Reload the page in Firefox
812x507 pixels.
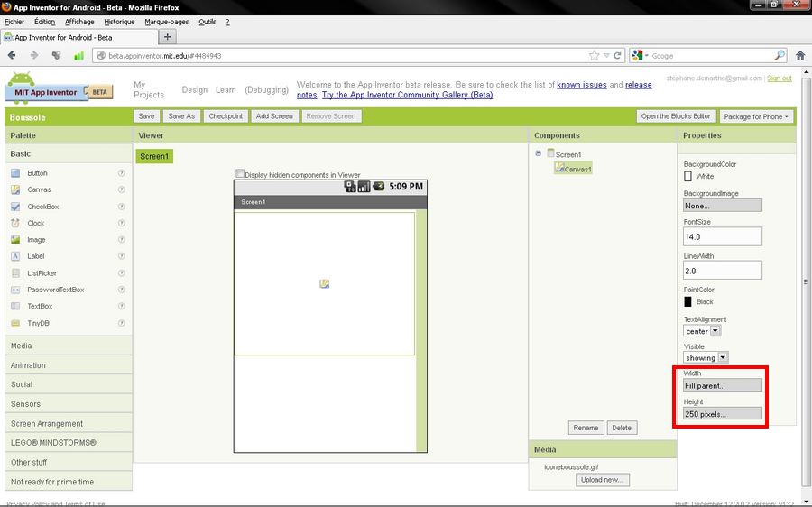617,55
